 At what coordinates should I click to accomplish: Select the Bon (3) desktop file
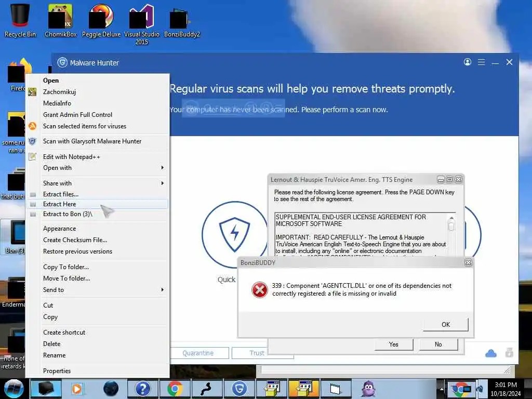point(14,237)
